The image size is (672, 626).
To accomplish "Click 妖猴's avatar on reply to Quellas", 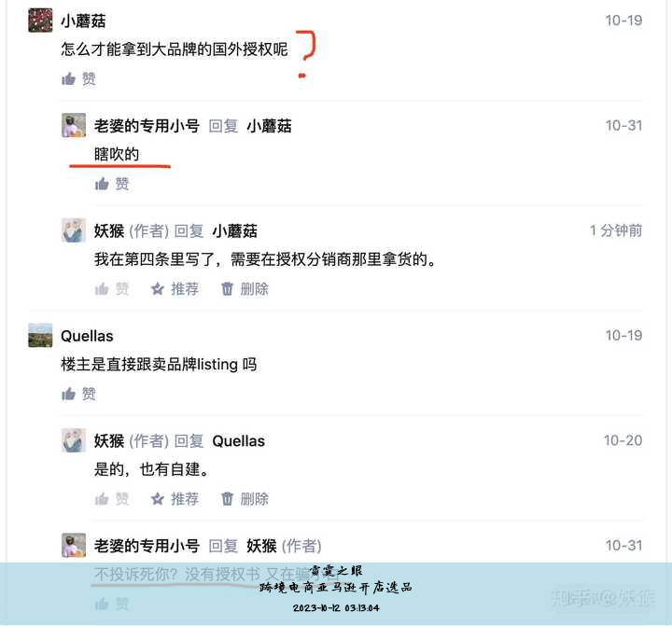I will pyautogui.click(x=74, y=440).
